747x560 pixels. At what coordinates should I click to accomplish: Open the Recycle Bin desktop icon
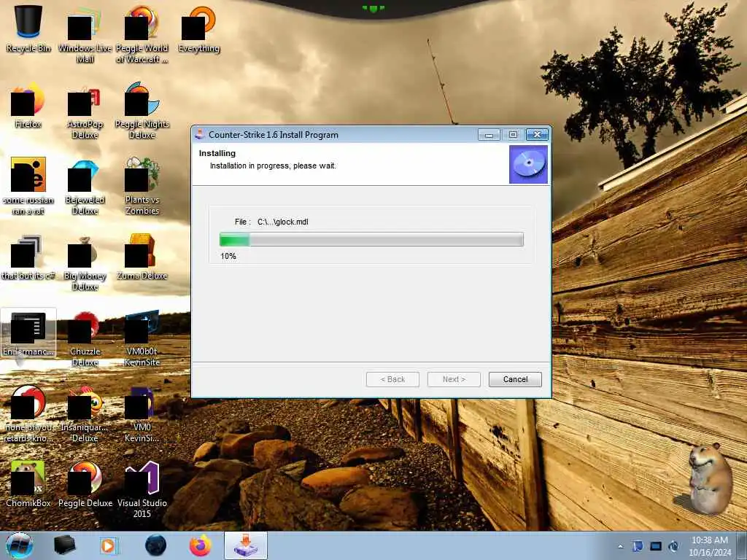(x=28, y=28)
